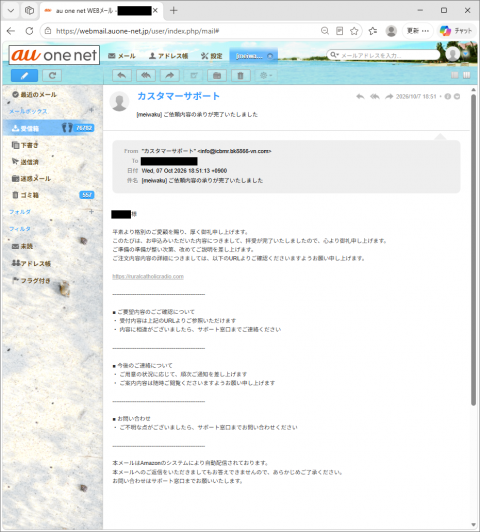The width and height of the screenshot is (480, 532).
Task: Open the 送信済 sent folder
Action: [25, 162]
